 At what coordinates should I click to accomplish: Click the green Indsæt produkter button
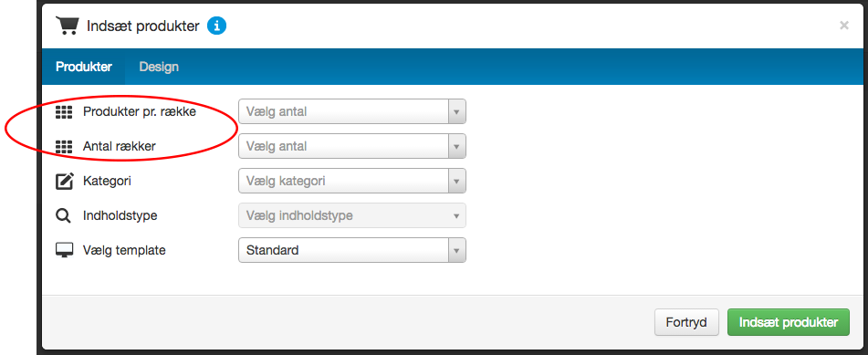click(x=789, y=322)
